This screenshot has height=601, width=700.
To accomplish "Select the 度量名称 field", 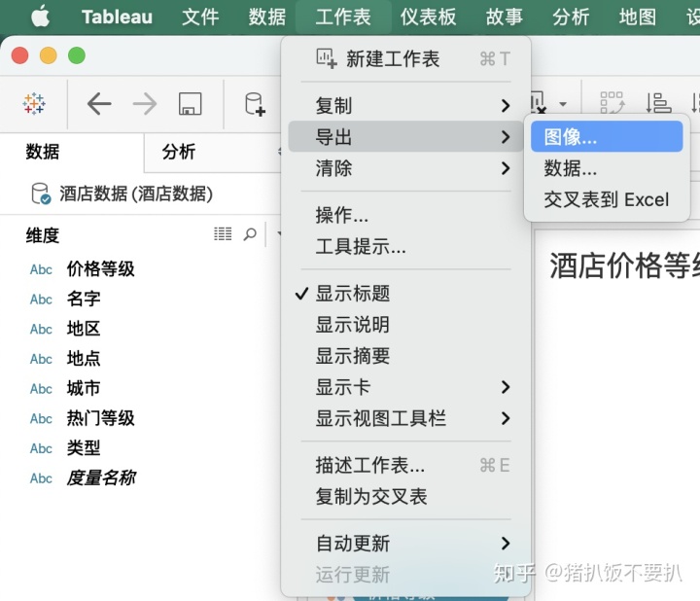I will (x=101, y=477).
